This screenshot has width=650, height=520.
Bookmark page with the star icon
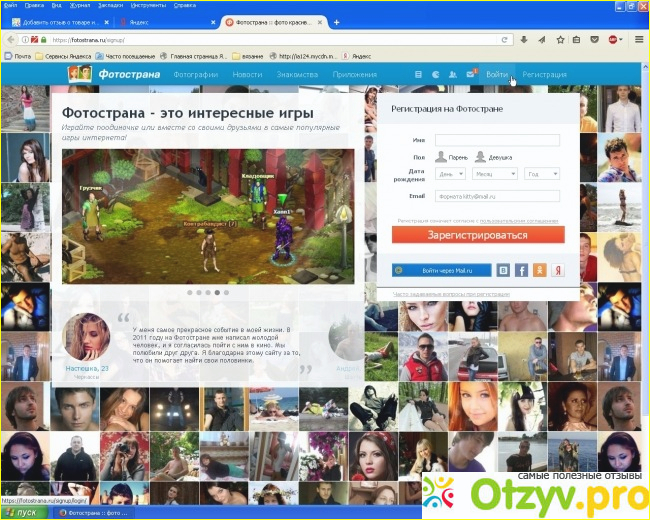[560, 40]
